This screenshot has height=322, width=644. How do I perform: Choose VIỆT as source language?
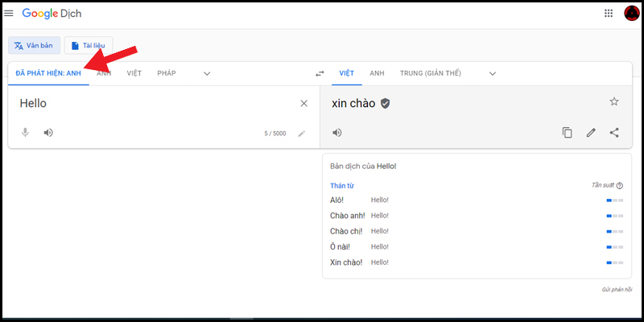coord(134,73)
